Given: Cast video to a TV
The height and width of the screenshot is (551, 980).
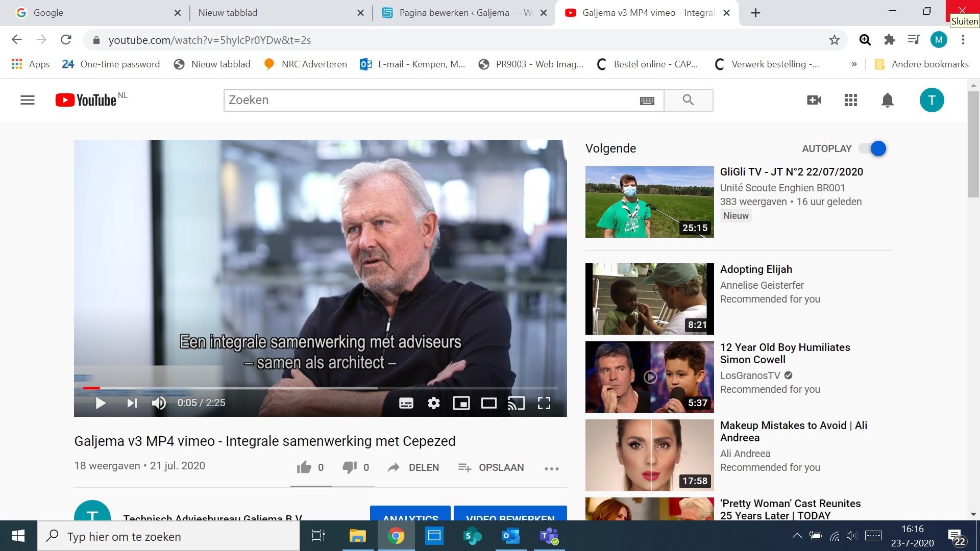Looking at the screenshot, I should click(517, 403).
